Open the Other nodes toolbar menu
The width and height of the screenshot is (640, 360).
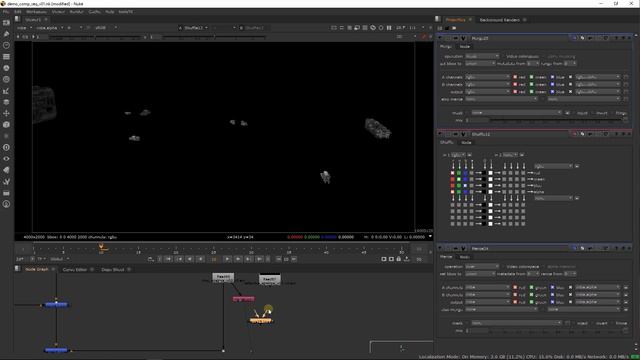coord(6,193)
